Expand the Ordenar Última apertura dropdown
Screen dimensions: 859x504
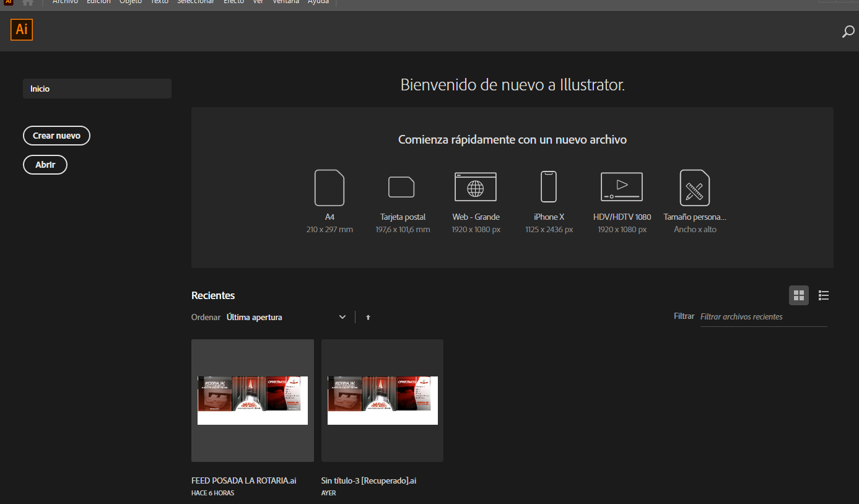pyautogui.click(x=286, y=317)
